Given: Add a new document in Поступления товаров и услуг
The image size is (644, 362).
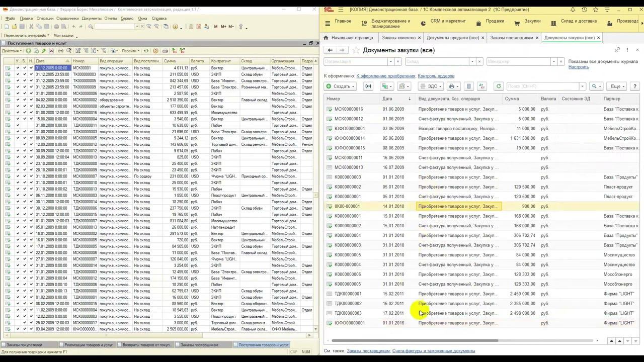Looking at the screenshot, I should coord(29,51).
